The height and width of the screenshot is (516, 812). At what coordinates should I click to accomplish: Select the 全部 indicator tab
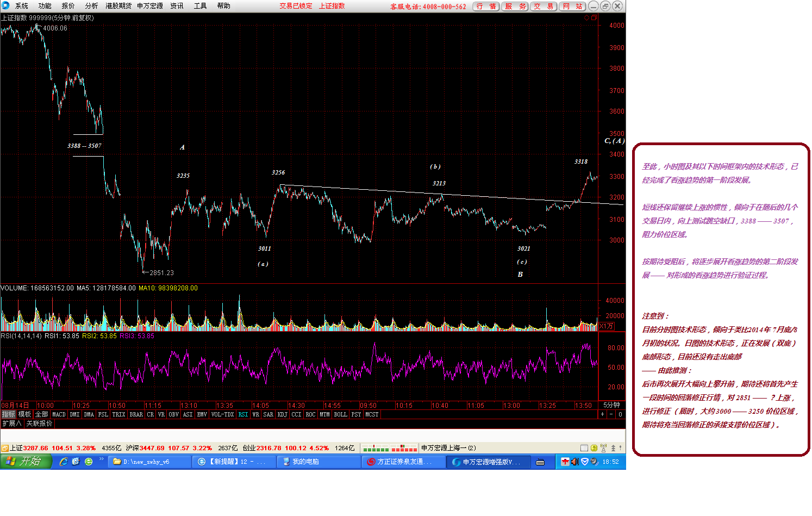(x=41, y=414)
